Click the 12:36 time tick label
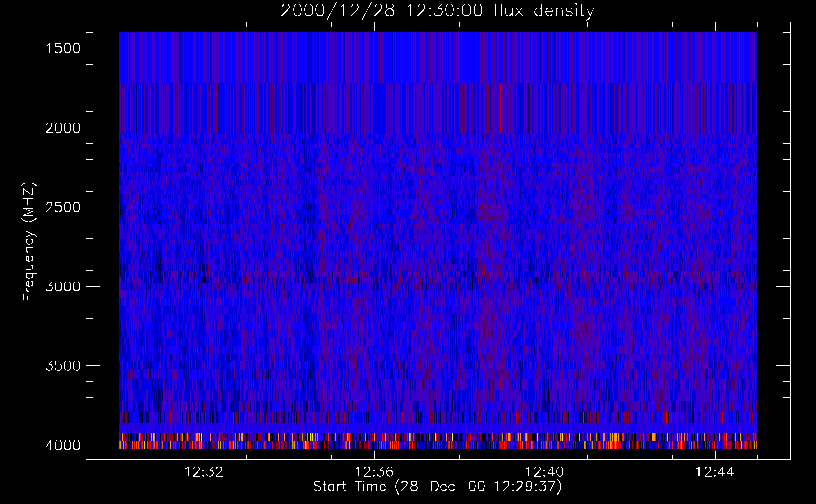 (374, 472)
